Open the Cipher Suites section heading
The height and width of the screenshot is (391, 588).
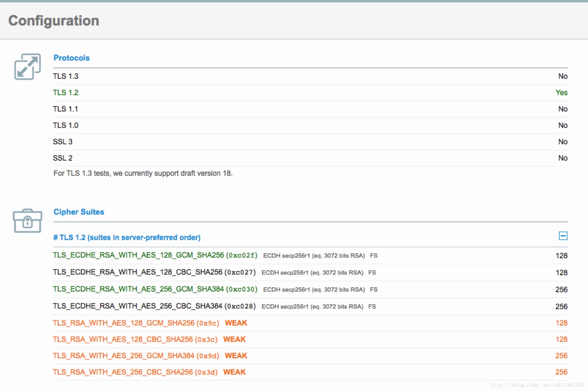tap(79, 212)
